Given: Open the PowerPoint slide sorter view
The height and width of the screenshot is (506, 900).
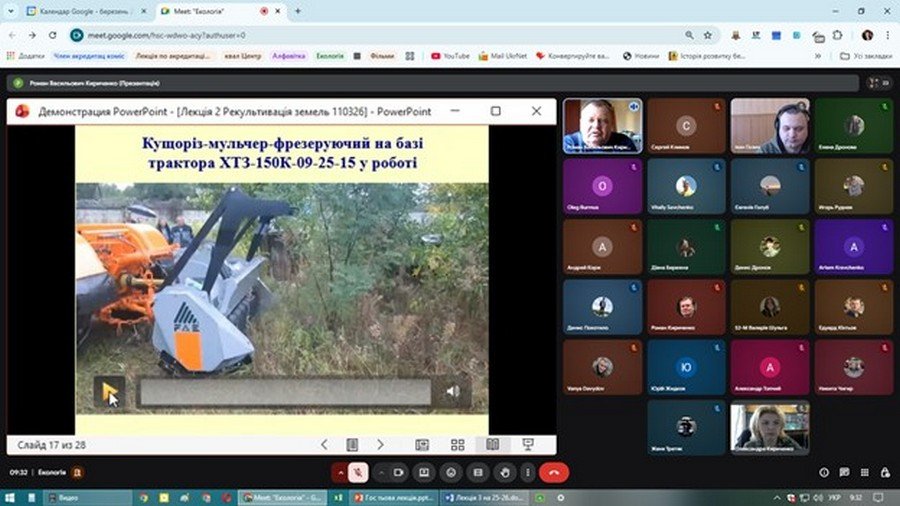Looking at the screenshot, I should (x=457, y=444).
